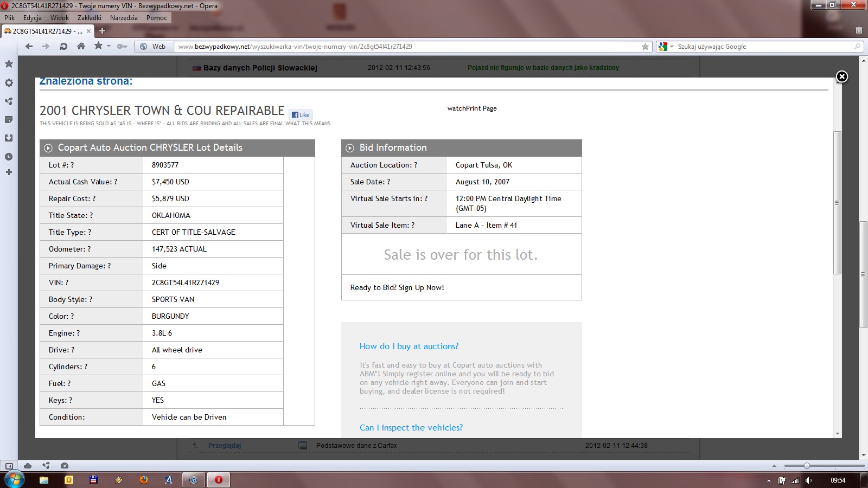Click the VIN value 2C8GT54L41R271429
The height and width of the screenshot is (488, 868).
pos(186,282)
